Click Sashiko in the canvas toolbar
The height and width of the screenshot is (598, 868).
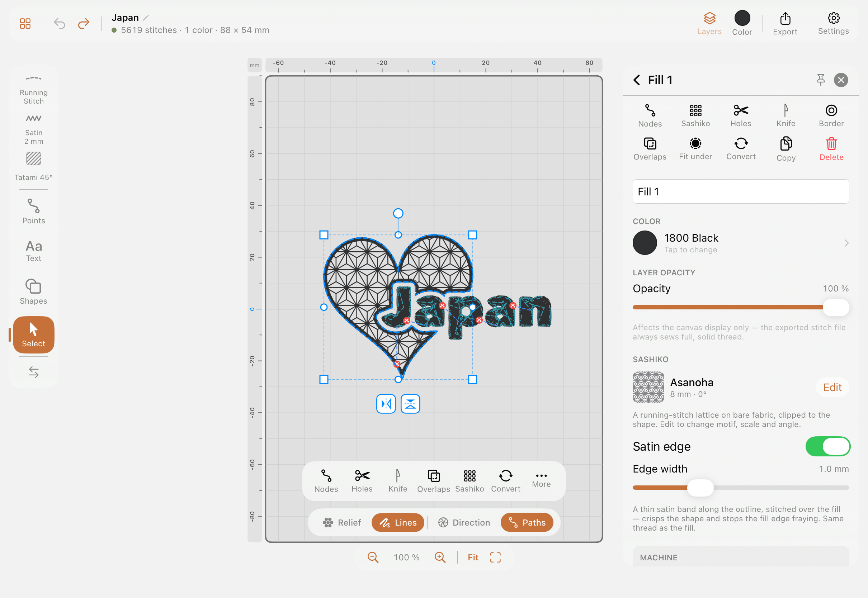(469, 481)
